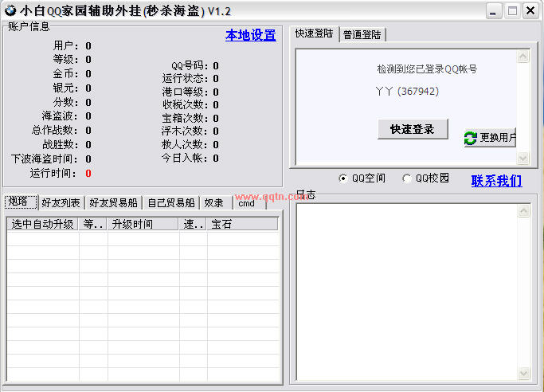Open the 自己贸易船 tab
Viewport: 544px width, 392px height.
point(171,203)
